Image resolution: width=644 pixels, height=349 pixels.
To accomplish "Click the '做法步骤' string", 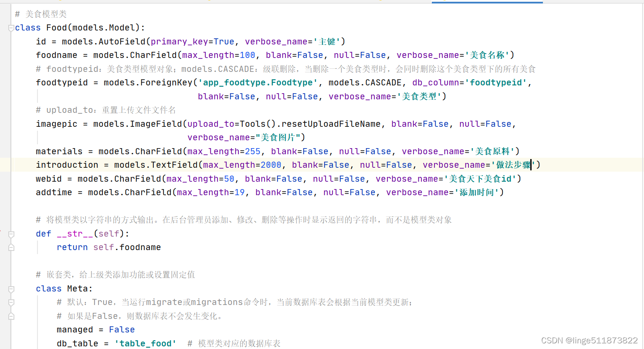I will click(514, 165).
